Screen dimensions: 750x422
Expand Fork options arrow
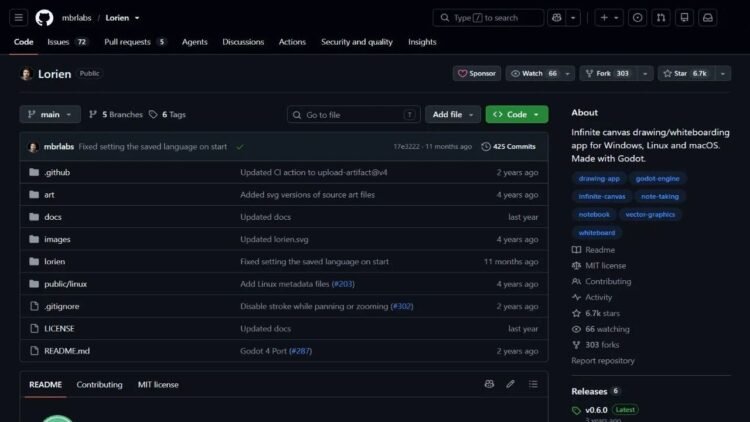click(645, 74)
